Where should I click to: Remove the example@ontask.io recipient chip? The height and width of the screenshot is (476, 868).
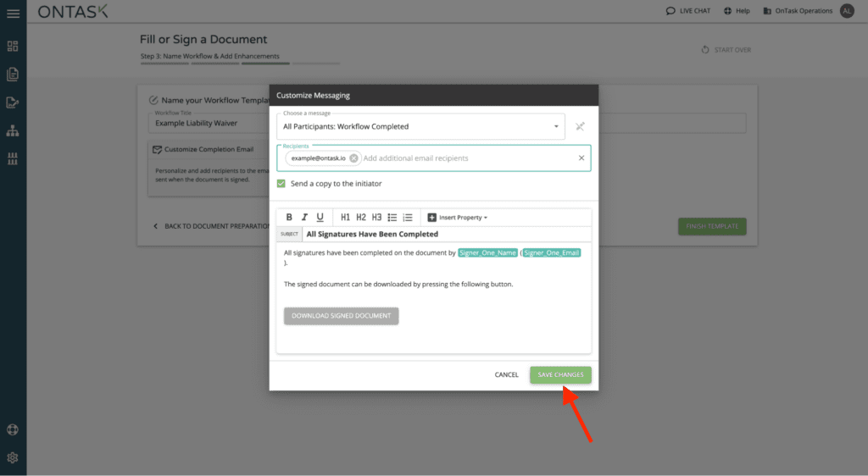(353, 158)
